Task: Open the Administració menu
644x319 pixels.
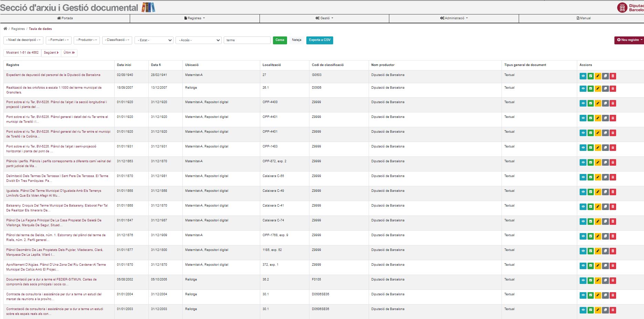Action: coord(454,18)
